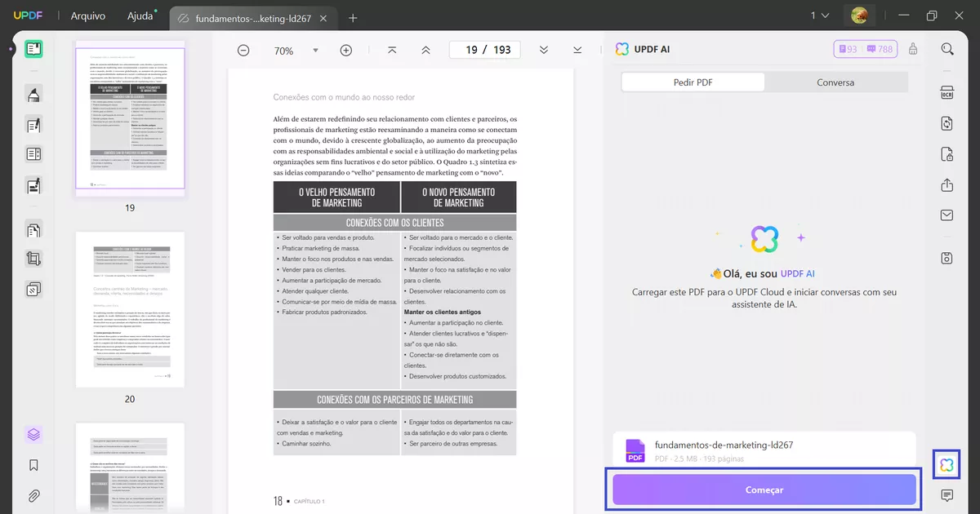Select the Reader mode icon
Screen dimensions: 980x514
[33, 49]
